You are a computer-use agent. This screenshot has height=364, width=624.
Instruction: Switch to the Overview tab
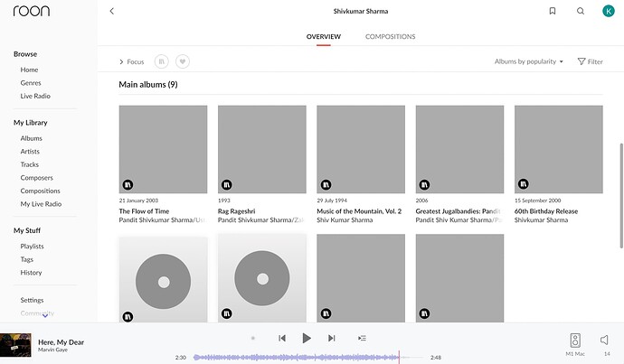[x=324, y=36]
